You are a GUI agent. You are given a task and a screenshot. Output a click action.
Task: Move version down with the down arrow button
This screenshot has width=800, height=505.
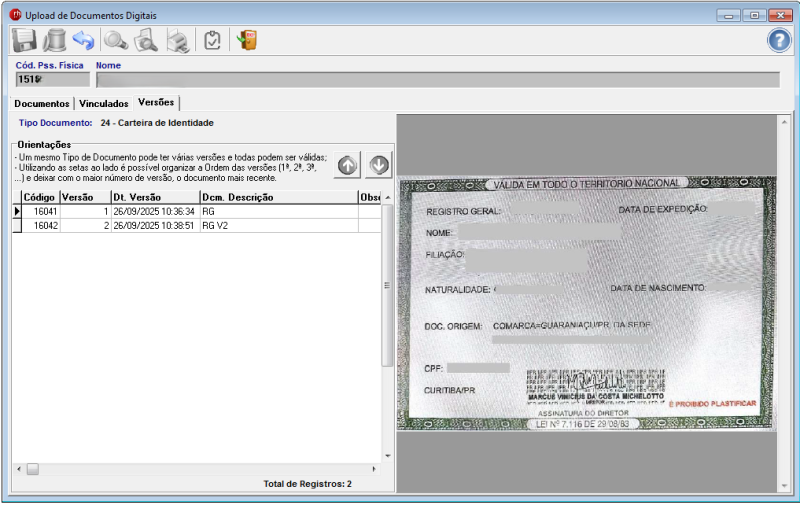coord(379,165)
